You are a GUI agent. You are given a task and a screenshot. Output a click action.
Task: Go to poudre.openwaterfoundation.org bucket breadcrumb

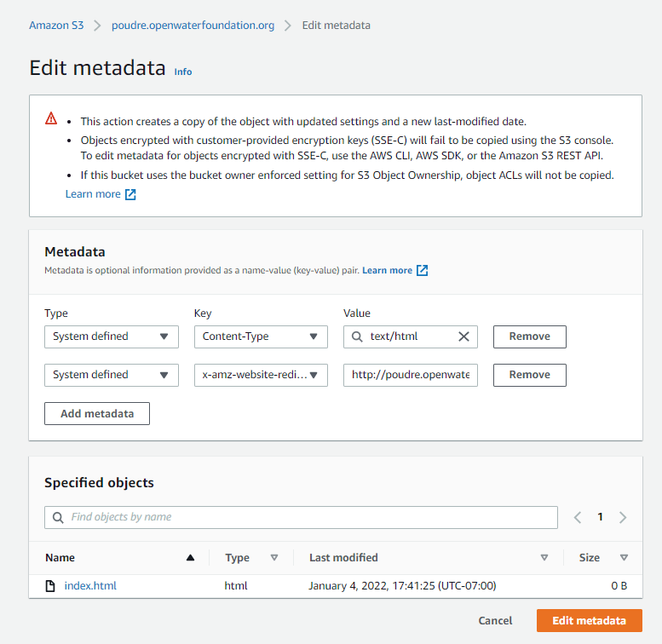[x=193, y=26]
